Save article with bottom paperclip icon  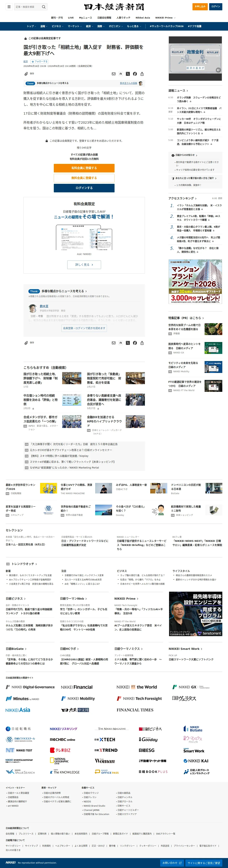click(26, 343)
